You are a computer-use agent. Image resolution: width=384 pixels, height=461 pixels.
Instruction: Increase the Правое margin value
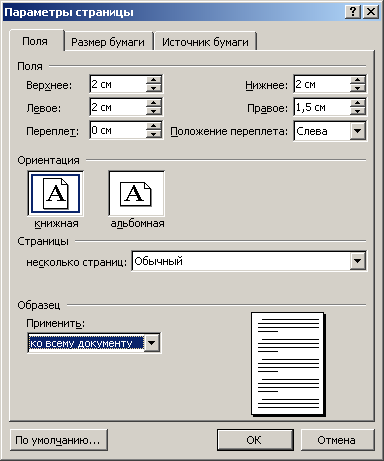pyautogui.click(x=358, y=103)
